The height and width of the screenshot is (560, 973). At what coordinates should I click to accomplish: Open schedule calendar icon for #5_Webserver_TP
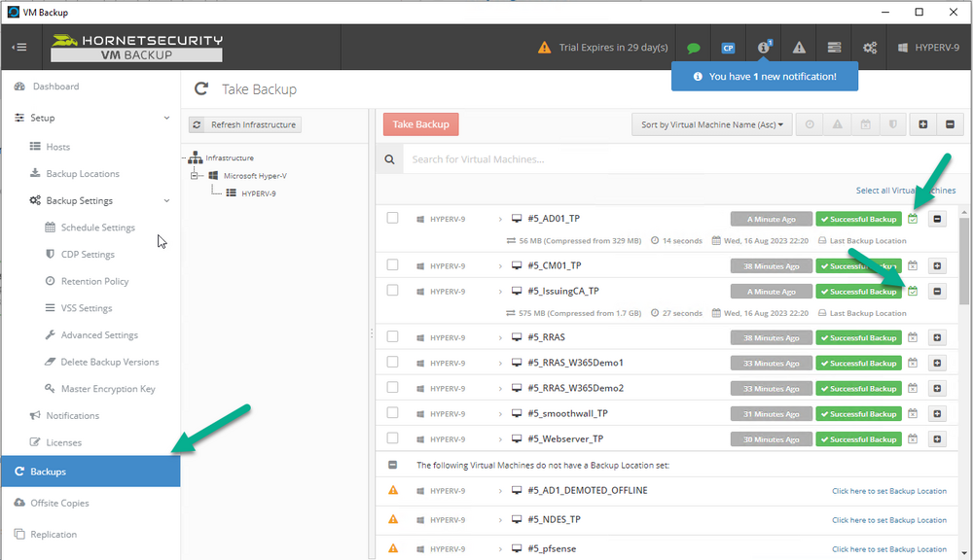pyautogui.click(x=913, y=439)
